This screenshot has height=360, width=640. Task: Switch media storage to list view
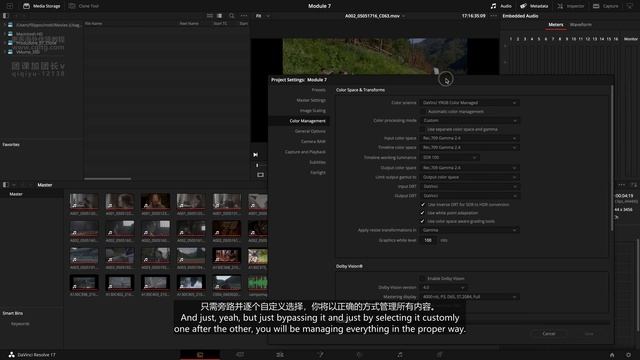click(220, 16)
